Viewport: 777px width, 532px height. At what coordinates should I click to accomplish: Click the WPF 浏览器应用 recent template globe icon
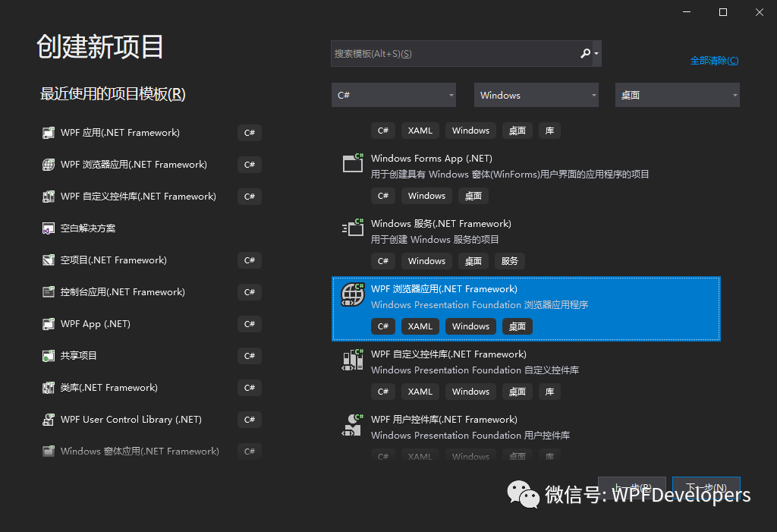point(48,165)
